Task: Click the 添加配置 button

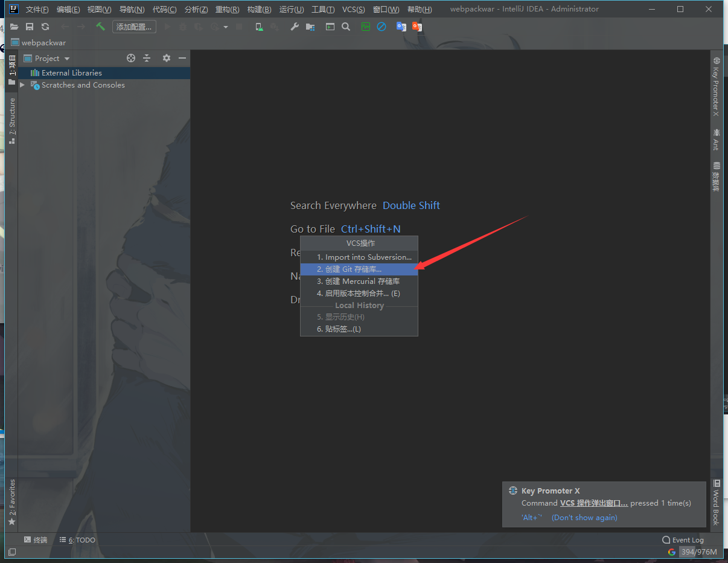Action: click(134, 27)
